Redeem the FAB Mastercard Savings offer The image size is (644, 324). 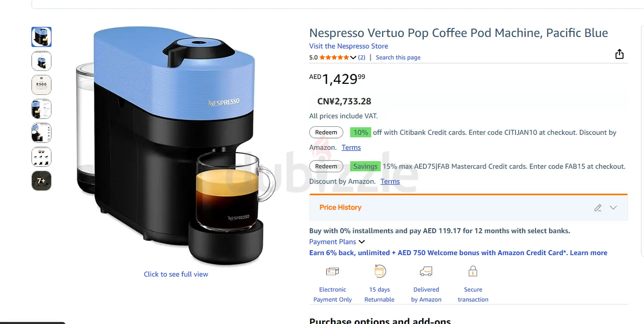(x=326, y=166)
